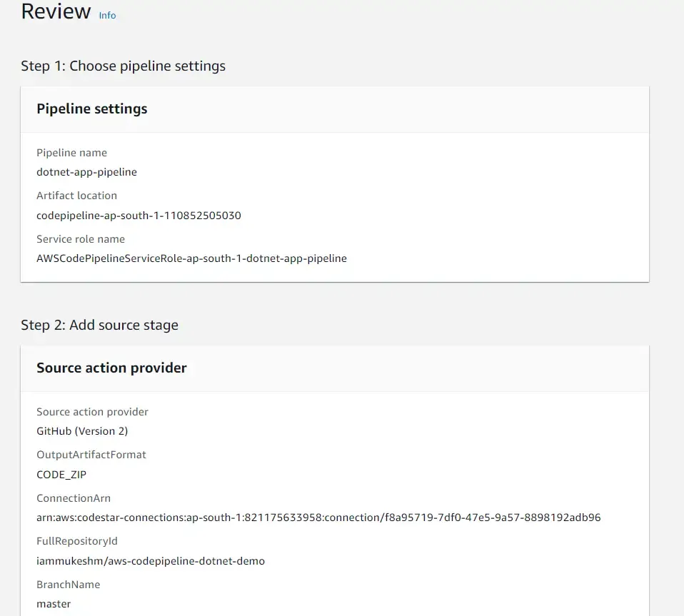The image size is (684, 616).
Task: Click the Step 1 heading
Action: tap(124, 66)
